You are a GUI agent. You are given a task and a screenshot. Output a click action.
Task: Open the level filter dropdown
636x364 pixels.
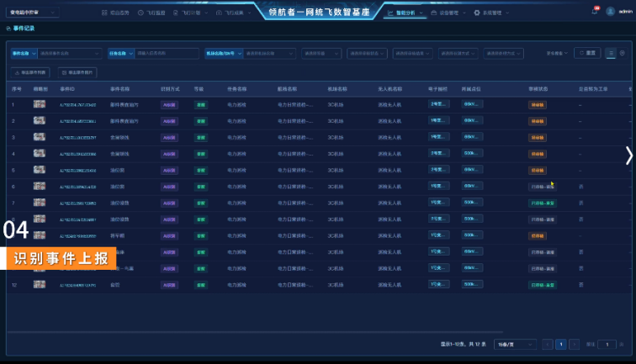click(x=321, y=54)
